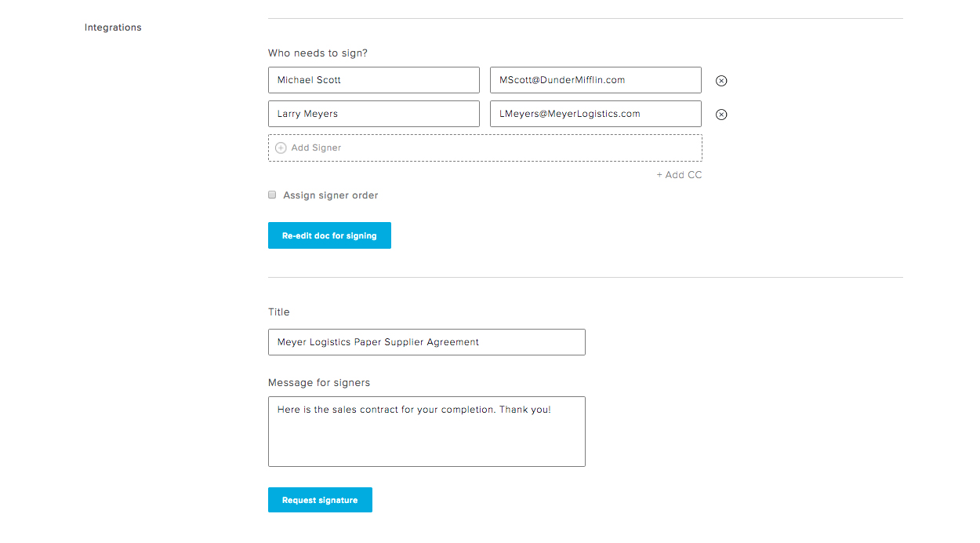
Task: Click the 'Add Signer' text in dashed box
Action: [316, 148]
